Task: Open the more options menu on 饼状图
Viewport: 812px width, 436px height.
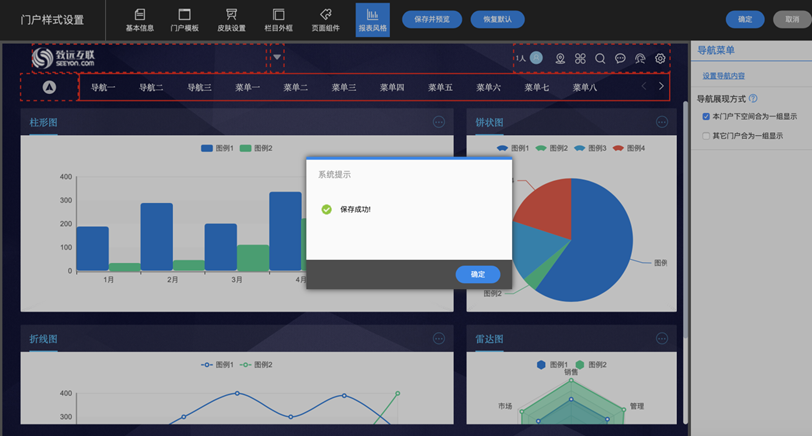Action: pyautogui.click(x=661, y=122)
